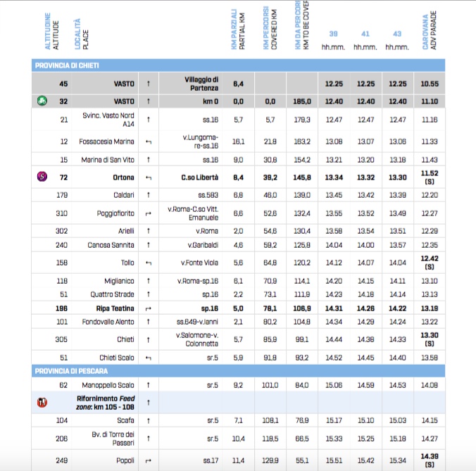The height and width of the screenshot is (471, 476).
Task: Click the straight arrow in Scafa row
Action: pos(149,420)
